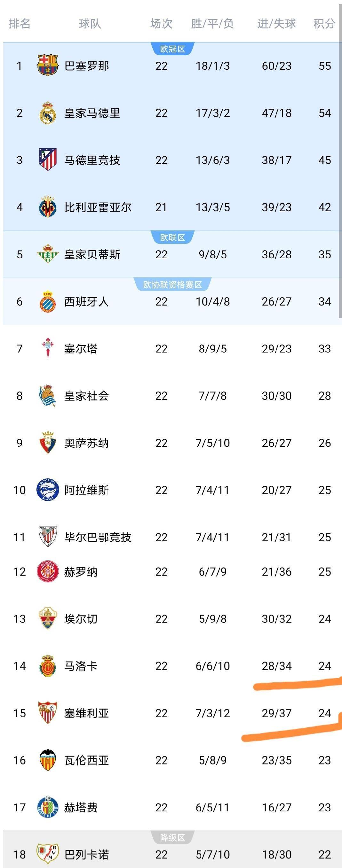342x868 pixels.
Task: Open team name 塞维利亚
Action: (x=87, y=713)
